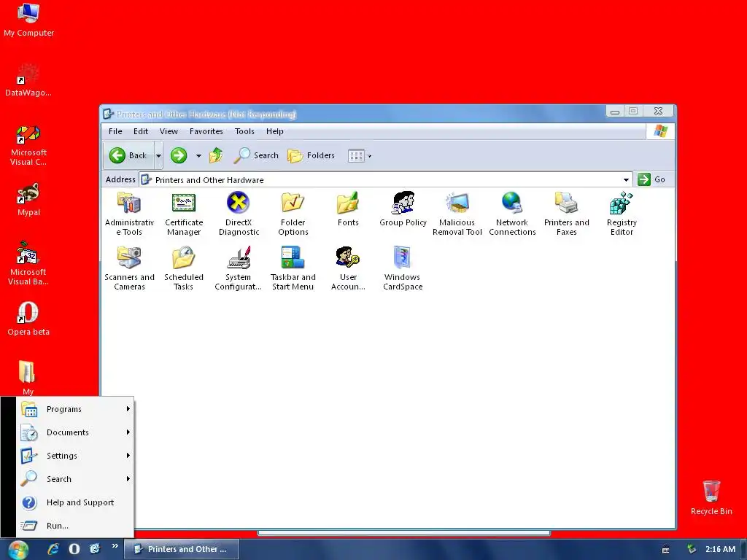Screen dimensions: 747x560
Task: Select Microsoft Visual C++ desktop shortcut
Action: click(x=28, y=145)
